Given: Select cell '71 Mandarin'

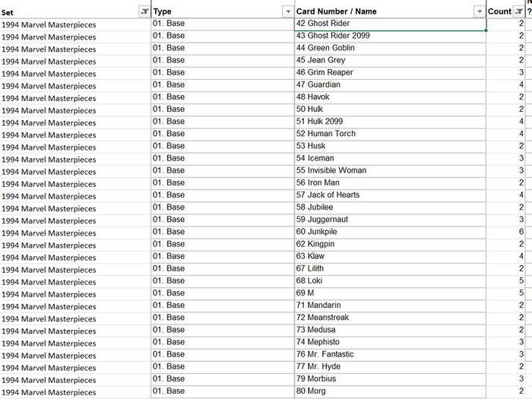Looking at the screenshot, I should (390, 306).
